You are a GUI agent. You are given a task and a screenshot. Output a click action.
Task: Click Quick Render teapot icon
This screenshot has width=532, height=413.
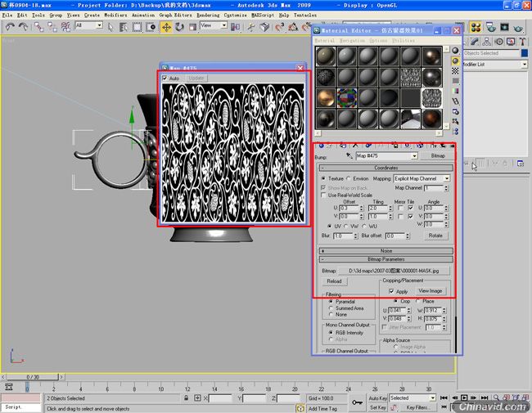518,27
